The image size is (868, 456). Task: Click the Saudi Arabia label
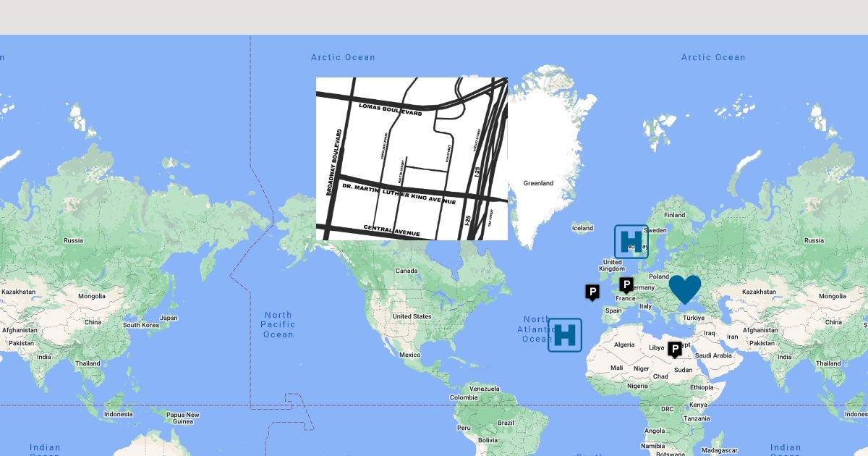pos(712,355)
